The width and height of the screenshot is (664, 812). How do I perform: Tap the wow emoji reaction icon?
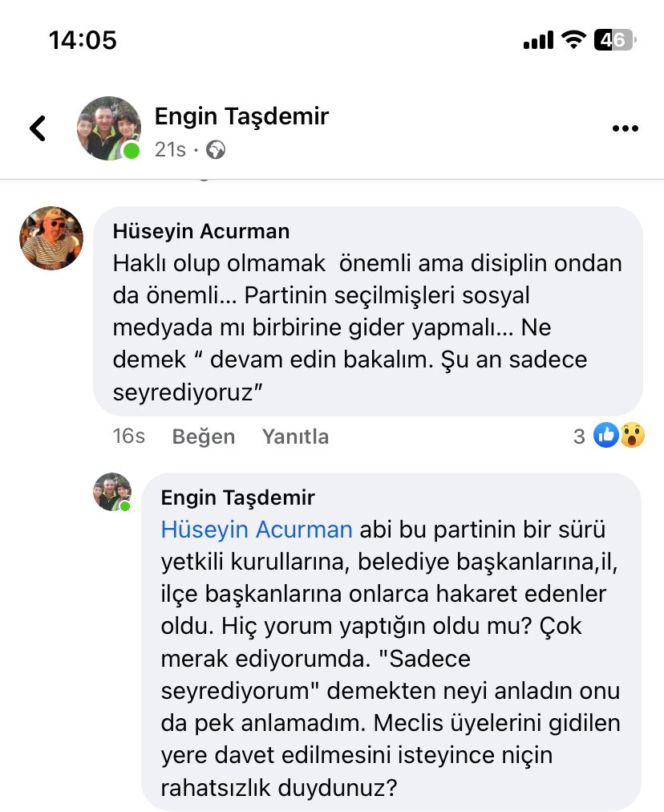(x=632, y=435)
